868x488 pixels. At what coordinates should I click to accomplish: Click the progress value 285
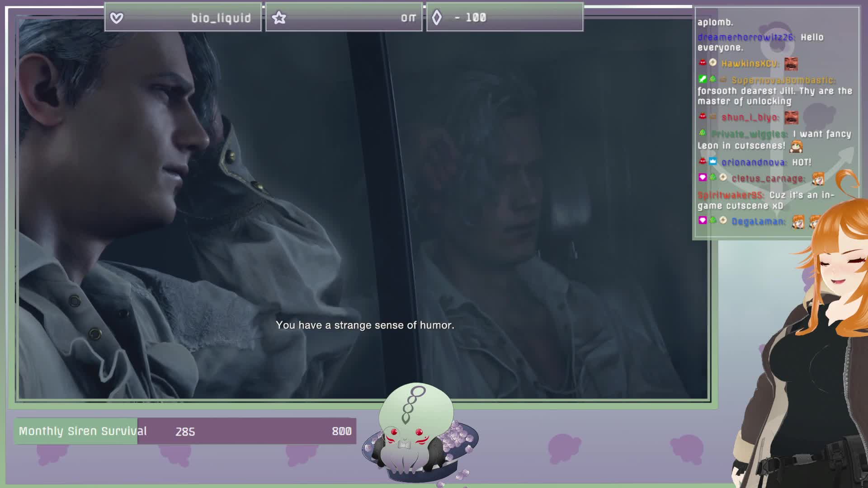click(185, 432)
